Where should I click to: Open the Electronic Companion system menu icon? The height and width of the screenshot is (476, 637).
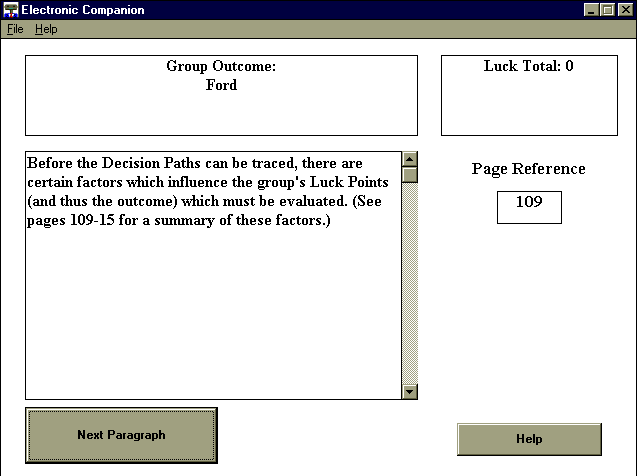click(11, 10)
